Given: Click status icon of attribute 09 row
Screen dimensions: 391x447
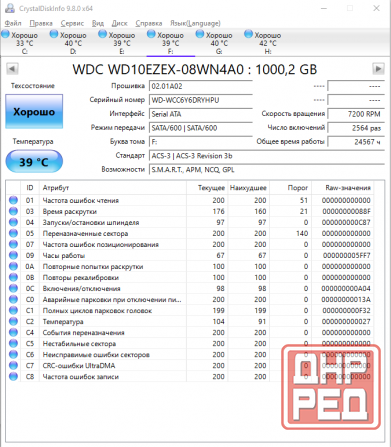Looking at the screenshot, I should coord(13,255).
